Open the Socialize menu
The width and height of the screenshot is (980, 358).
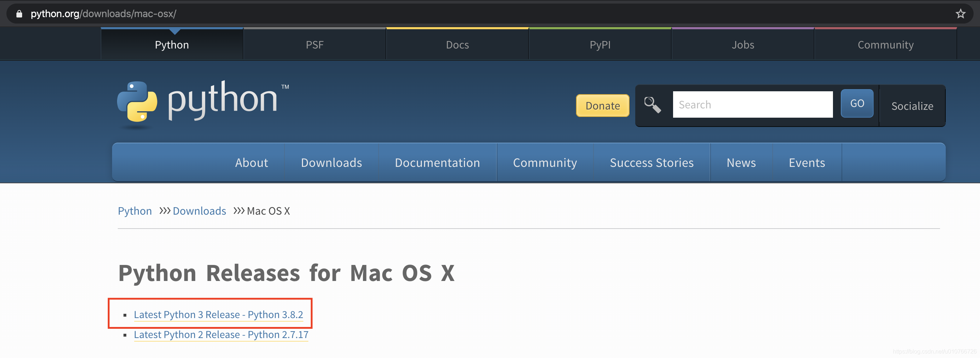(x=912, y=106)
